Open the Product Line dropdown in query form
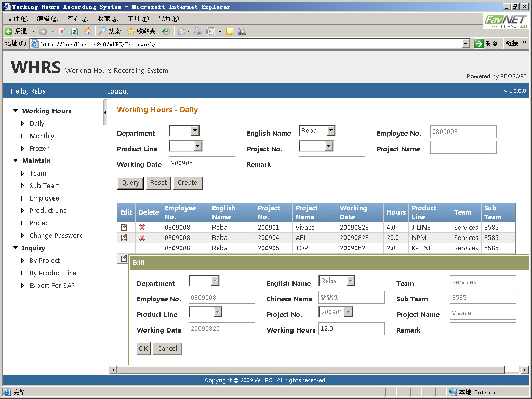Viewport: 532px width, 399px height. tap(198, 146)
